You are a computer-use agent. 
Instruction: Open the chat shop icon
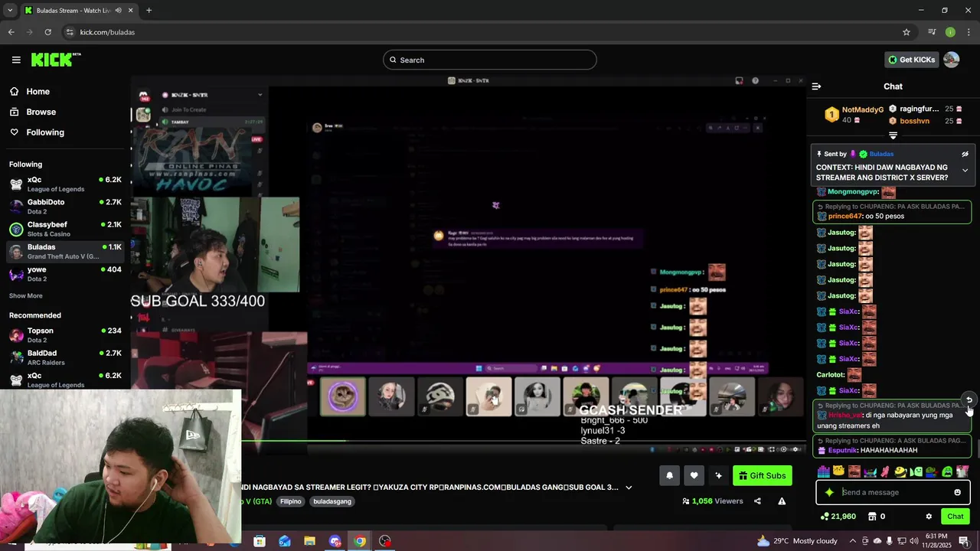pos(871,517)
